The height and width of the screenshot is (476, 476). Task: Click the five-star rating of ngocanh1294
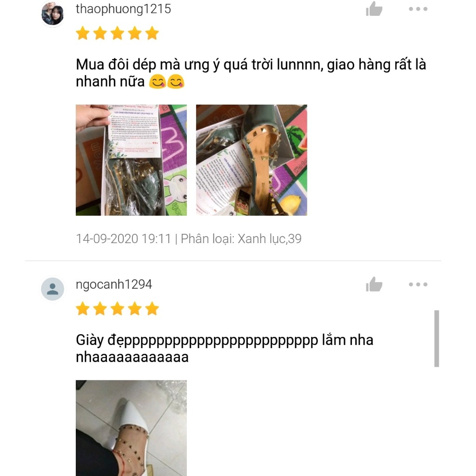click(x=117, y=309)
